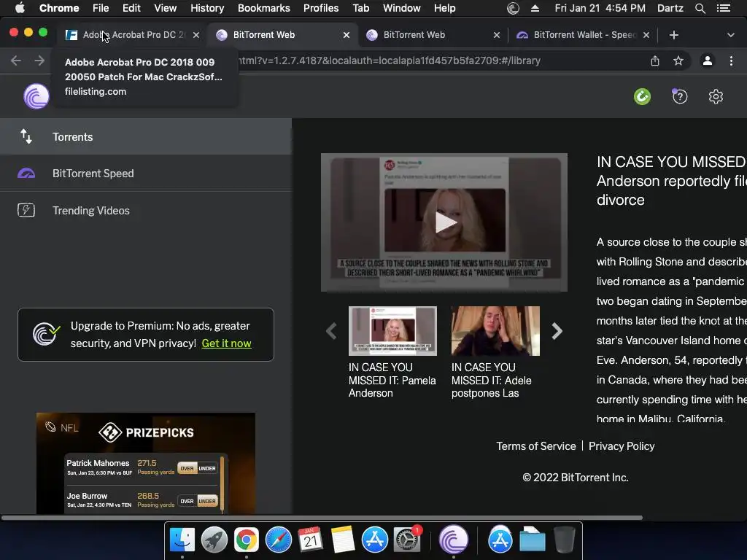Open Safari from the Dock
The image size is (747, 560).
coord(278,540)
